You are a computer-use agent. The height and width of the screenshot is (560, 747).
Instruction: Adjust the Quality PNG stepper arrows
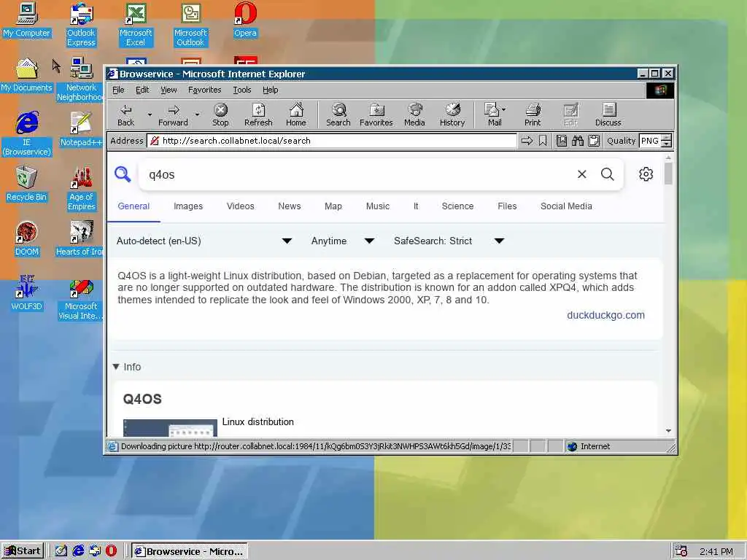[x=667, y=141]
